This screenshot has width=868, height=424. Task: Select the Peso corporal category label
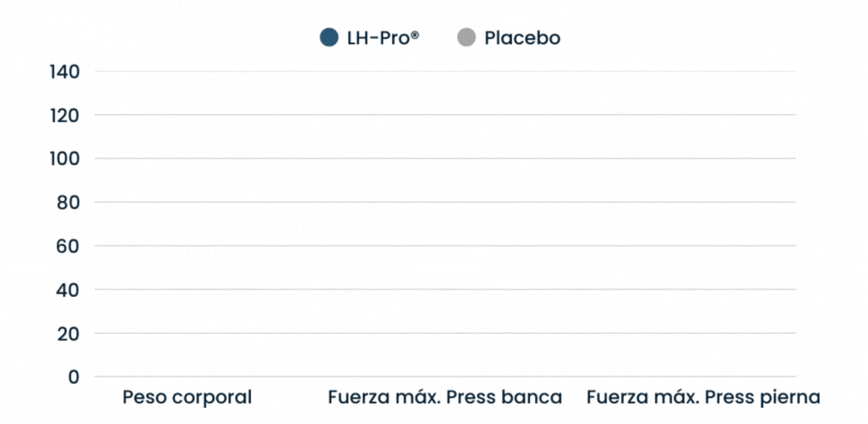[x=187, y=397]
